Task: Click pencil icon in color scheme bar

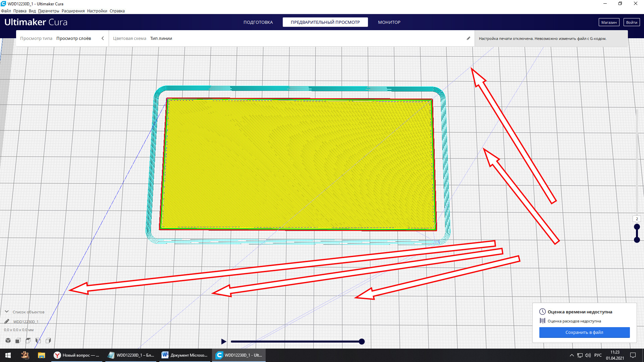Action: pos(469,38)
